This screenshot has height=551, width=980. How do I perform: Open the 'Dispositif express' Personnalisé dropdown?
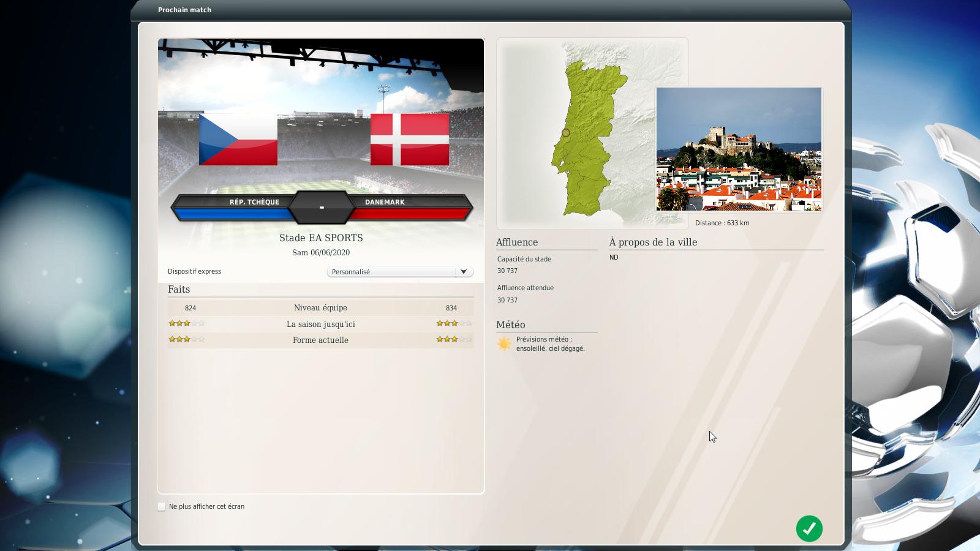pos(400,271)
